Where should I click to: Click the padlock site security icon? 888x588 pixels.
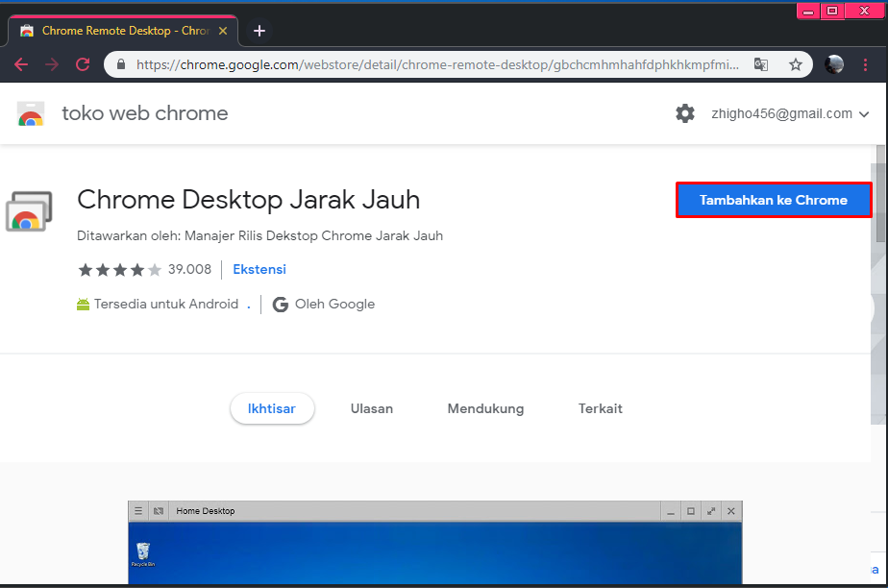[x=121, y=64]
